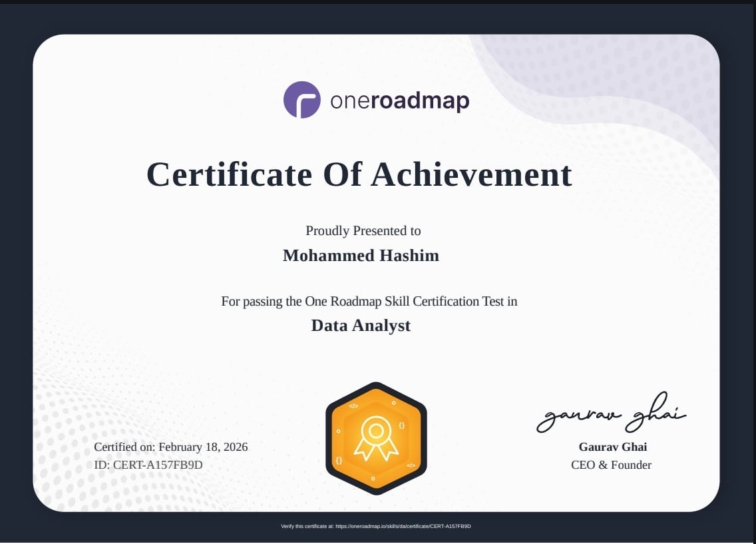Click the handwritten Gaurav Ghai signature
Screen dimensions: 756x544
[x=612, y=413]
